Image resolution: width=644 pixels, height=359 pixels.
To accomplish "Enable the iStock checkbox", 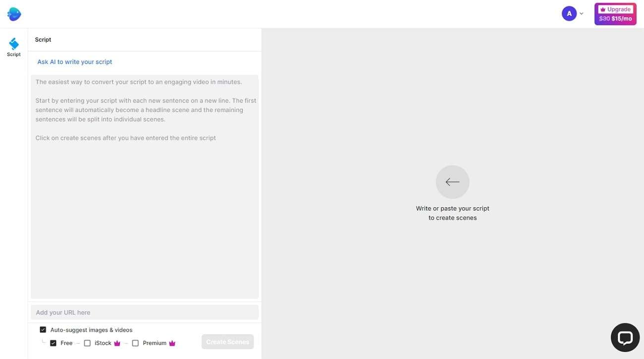I will point(87,343).
